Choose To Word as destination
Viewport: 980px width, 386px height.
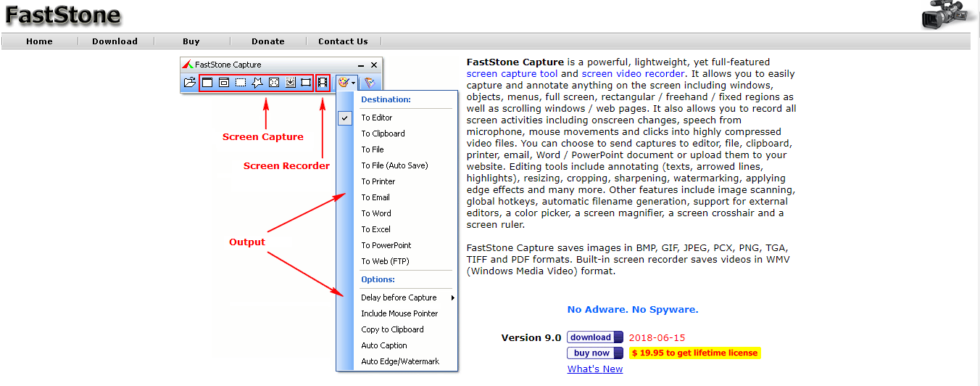[x=397, y=213]
